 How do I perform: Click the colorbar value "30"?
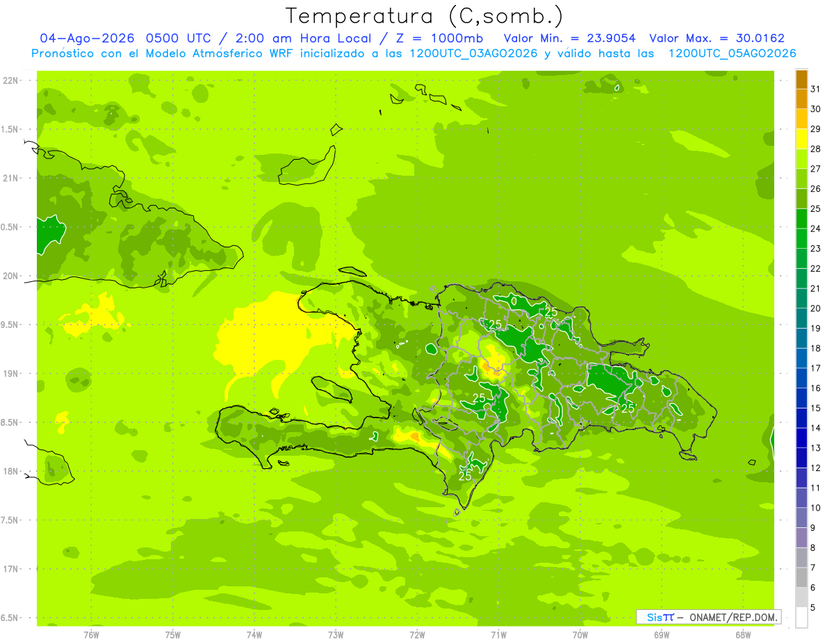(816, 109)
